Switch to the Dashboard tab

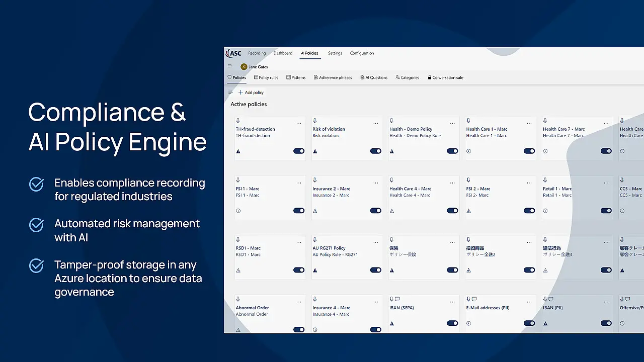point(283,53)
